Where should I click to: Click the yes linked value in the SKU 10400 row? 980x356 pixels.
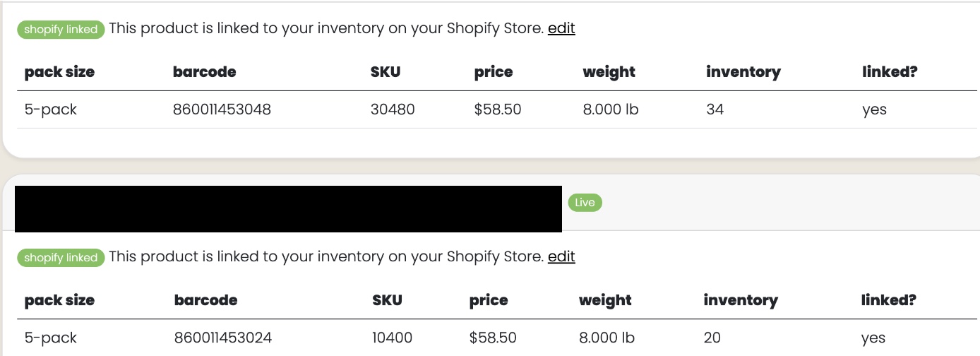(873, 338)
